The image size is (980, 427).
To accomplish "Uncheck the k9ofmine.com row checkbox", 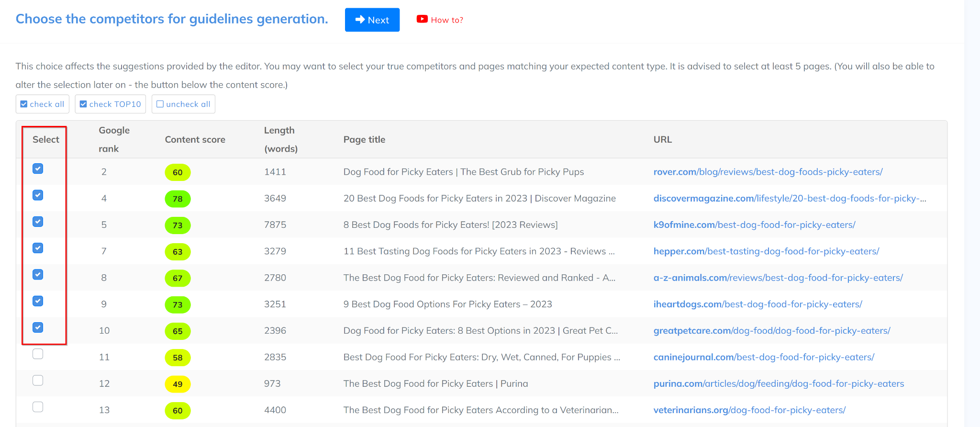I will (38, 222).
